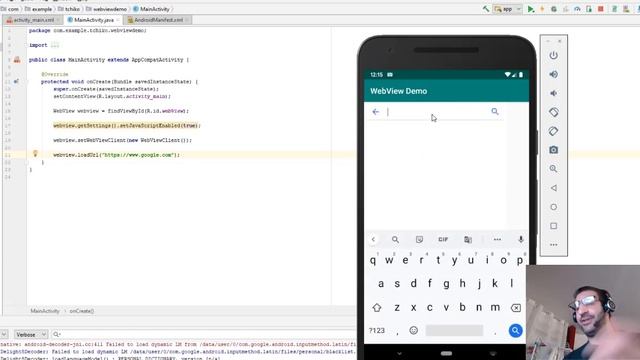Run the app with the green play icon

click(531, 9)
